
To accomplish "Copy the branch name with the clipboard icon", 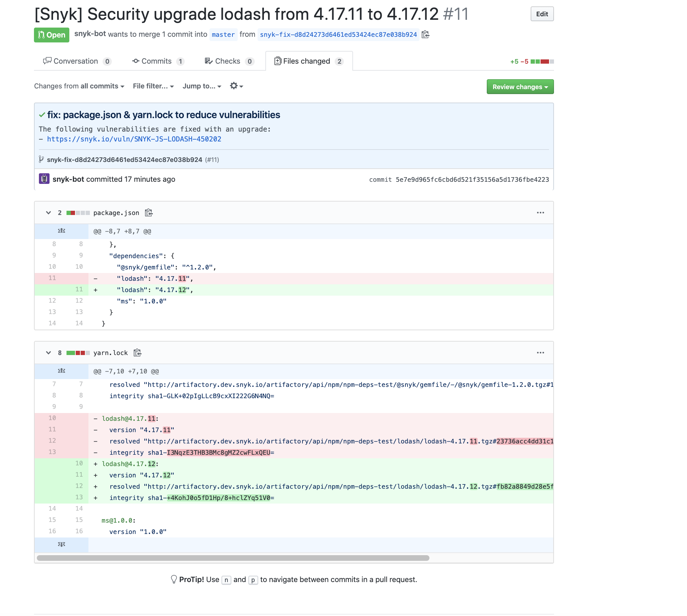I will (x=426, y=34).
